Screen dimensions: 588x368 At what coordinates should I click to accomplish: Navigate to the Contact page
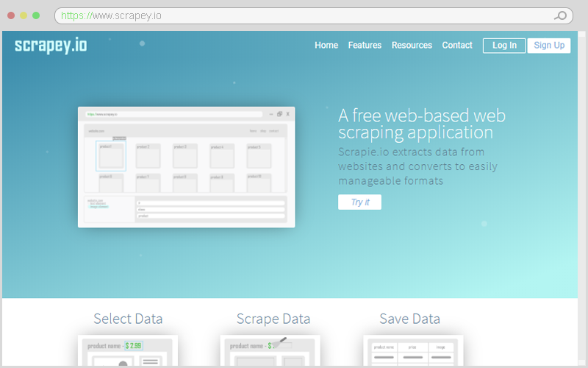click(457, 46)
